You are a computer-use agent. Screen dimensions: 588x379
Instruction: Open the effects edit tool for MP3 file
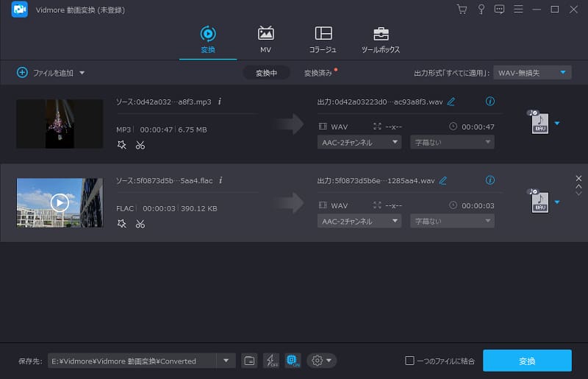pos(121,145)
